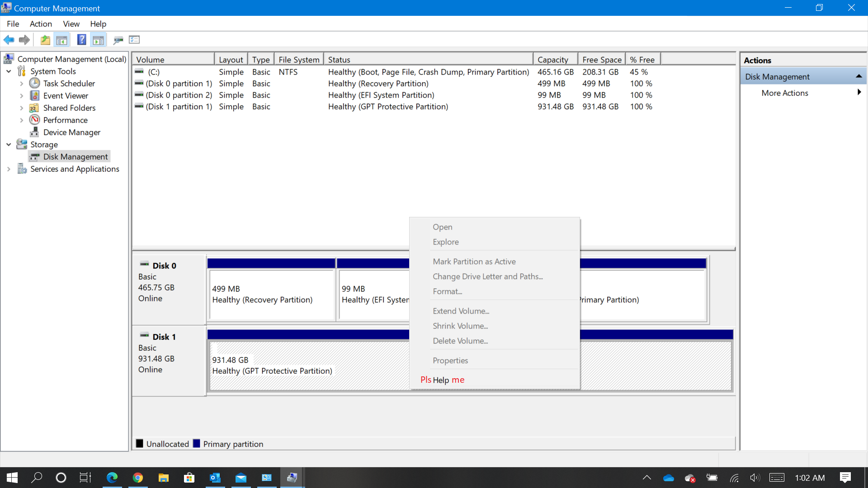Choose Delete Volume in context menu
This screenshot has width=868, height=488.
click(495, 341)
